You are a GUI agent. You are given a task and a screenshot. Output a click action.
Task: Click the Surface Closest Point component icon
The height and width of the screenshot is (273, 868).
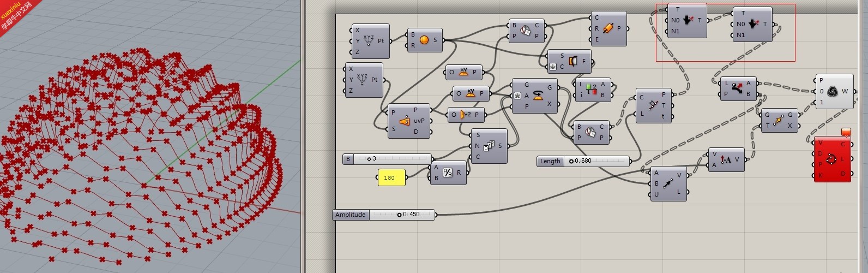405,121
